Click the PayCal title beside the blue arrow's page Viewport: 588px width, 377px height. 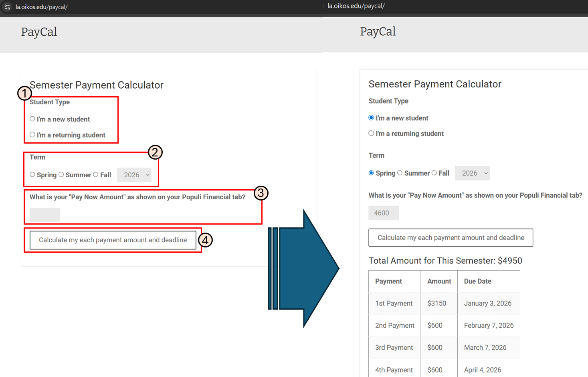378,31
